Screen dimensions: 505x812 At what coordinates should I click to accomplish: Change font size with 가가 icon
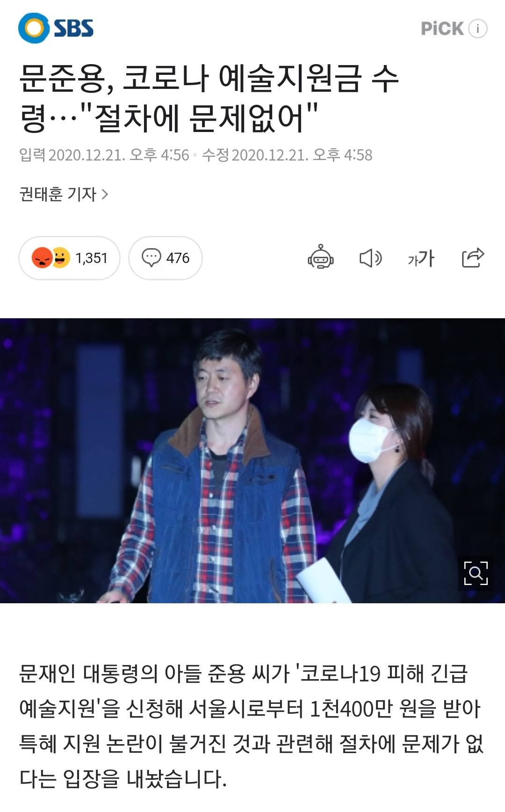point(421,258)
